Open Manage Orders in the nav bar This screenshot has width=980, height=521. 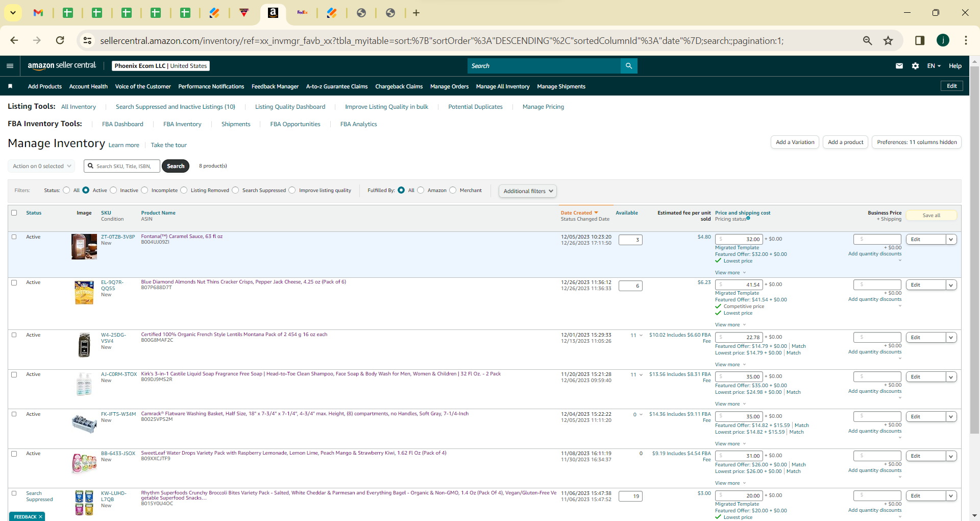click(x=449, y=86)
